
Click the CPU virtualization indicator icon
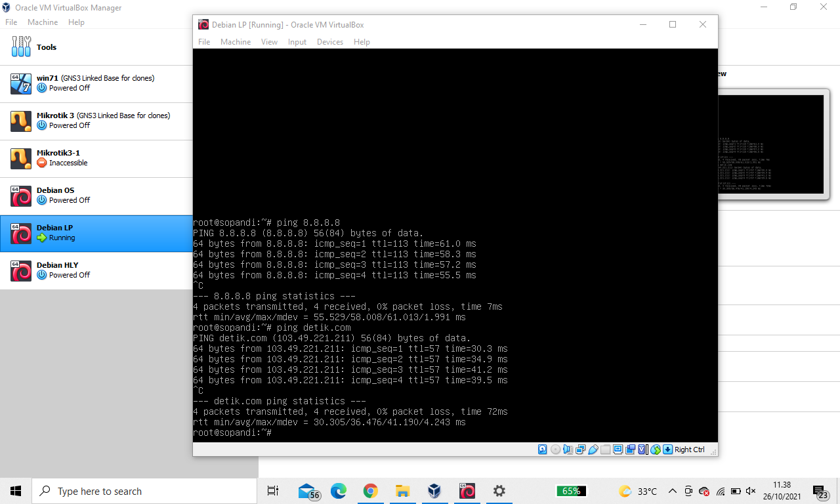coord(642,450)
